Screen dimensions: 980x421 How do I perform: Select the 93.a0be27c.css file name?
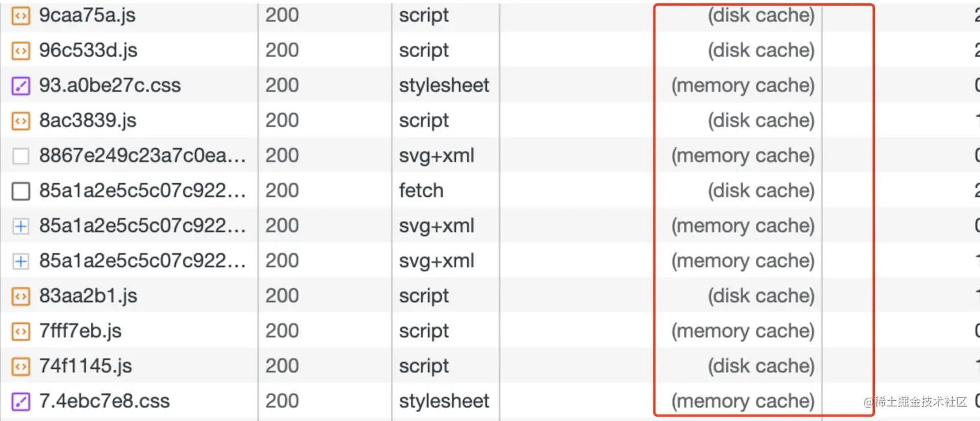click(x=110, y=85)
